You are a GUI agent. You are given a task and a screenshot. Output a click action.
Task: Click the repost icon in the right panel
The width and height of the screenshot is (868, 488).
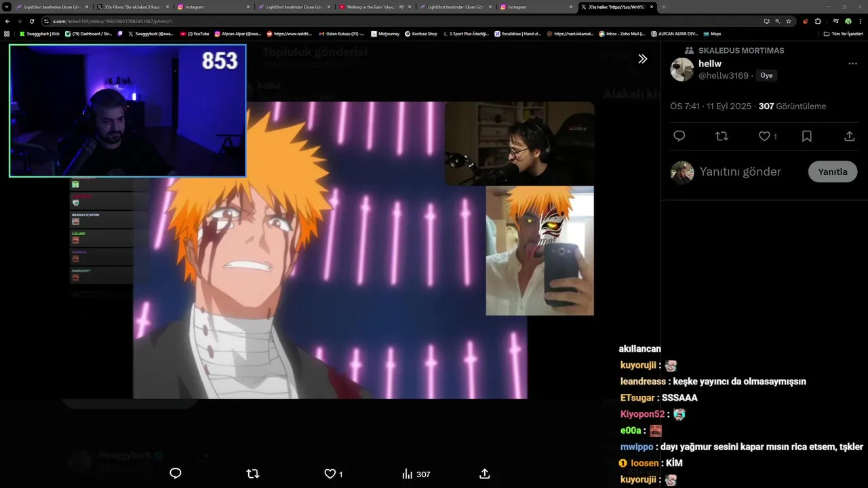coord(722,136)
